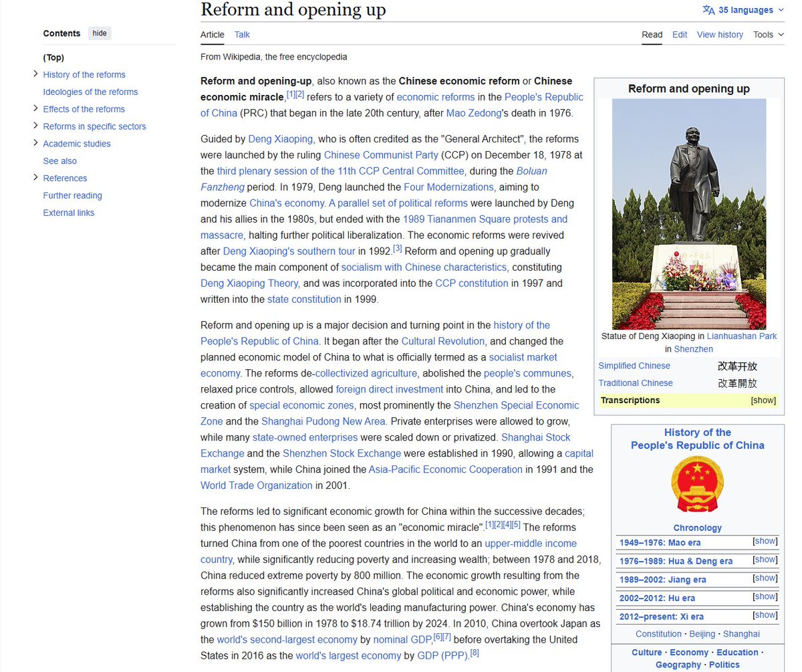Open the Chronology link in history box

pyautogui.click(x=698, y=528)
